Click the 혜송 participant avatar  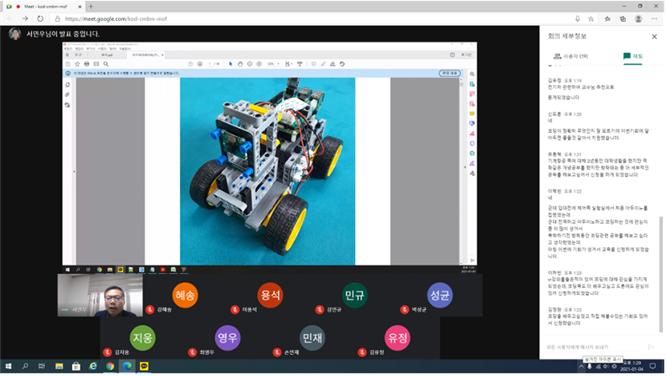pyautogui.click(x=185, y=295)
